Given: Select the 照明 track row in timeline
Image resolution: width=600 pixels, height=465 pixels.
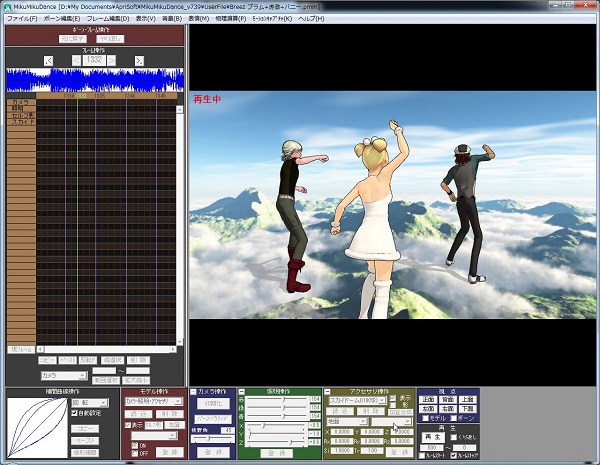Looking at the screenshot, I should 21,109.
